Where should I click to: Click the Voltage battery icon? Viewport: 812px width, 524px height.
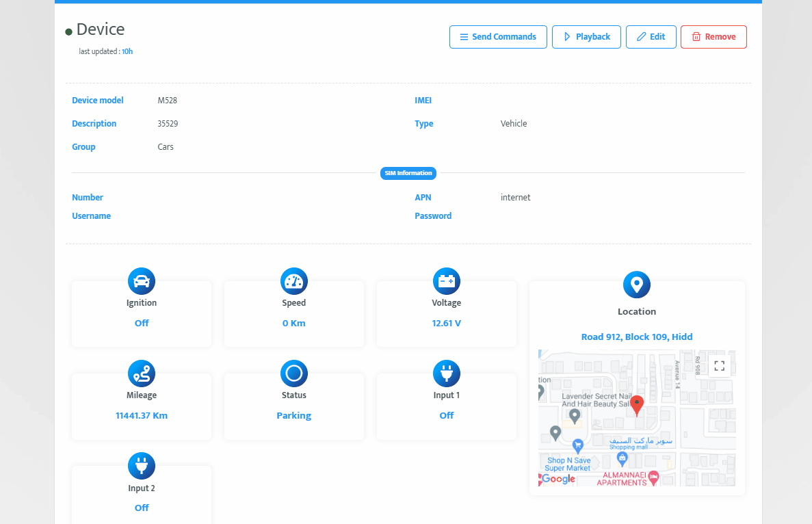click(x=447, y=281)
